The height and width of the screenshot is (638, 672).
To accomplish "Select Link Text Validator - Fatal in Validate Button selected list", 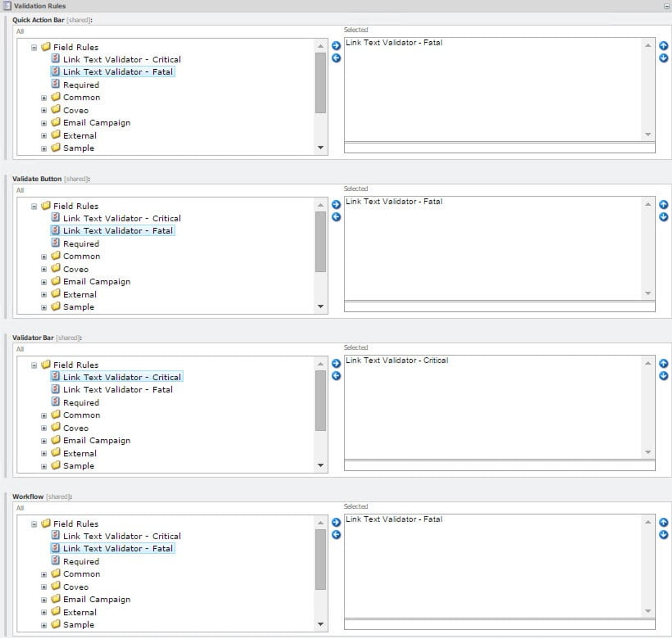I will coord(394,202).
